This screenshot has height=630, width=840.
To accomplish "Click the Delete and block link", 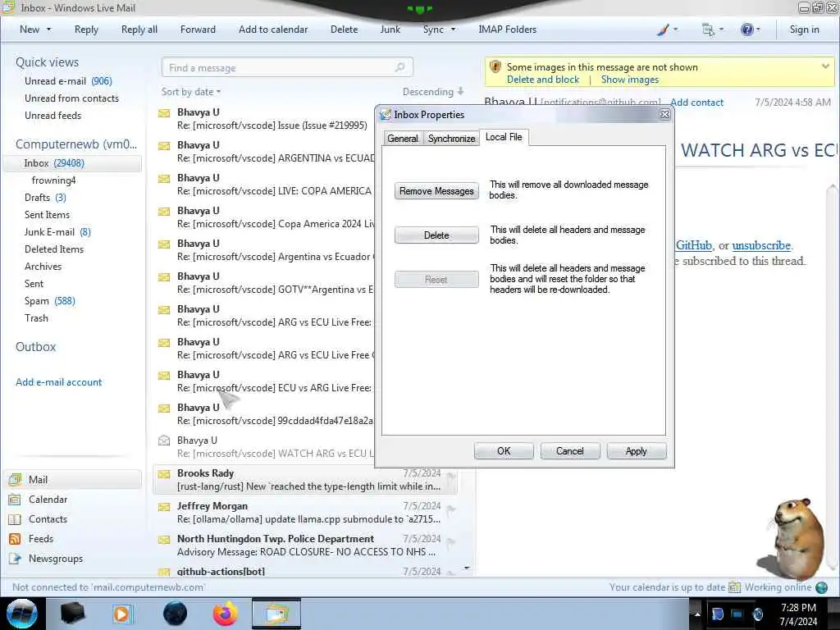I will coord(543,80).
